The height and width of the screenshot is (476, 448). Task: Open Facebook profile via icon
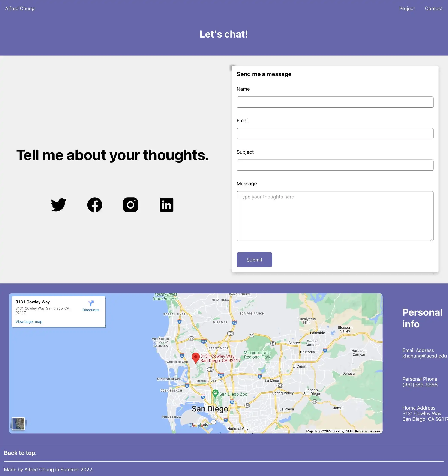[95, 205]
